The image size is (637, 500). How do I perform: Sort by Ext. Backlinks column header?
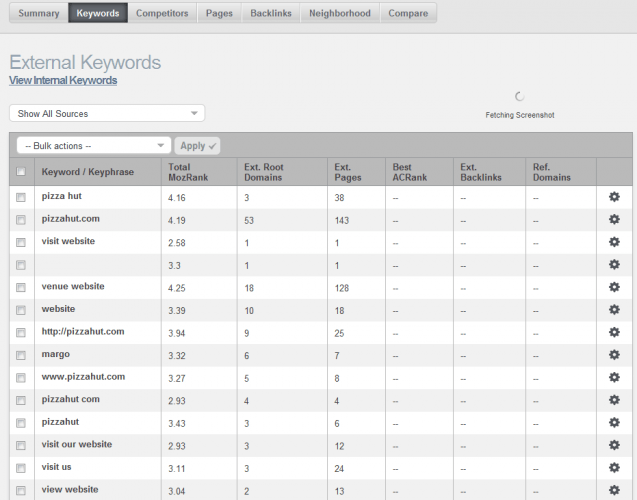coord(481,172)
